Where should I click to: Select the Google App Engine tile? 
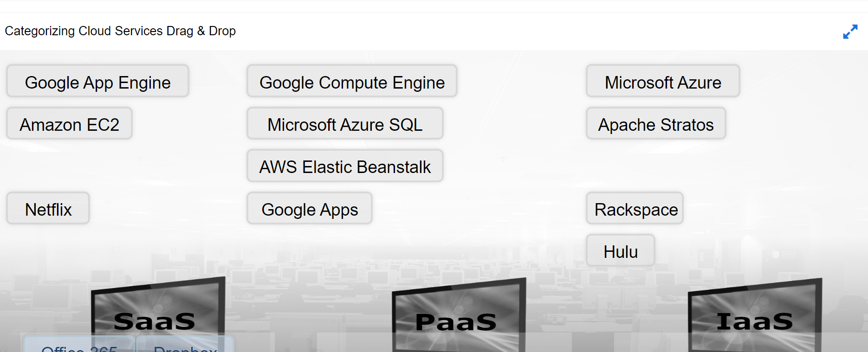tap(97, 82)
